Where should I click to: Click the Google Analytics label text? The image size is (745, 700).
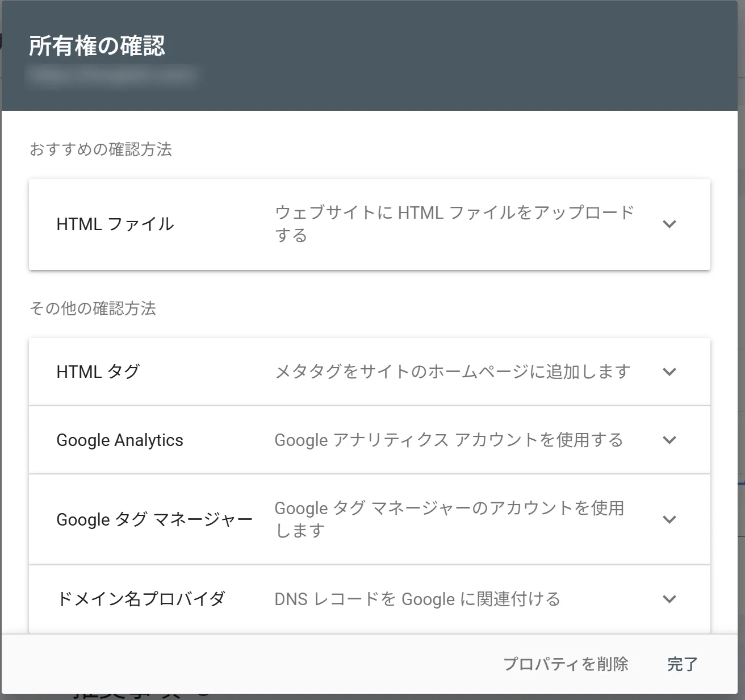[119, 440]
